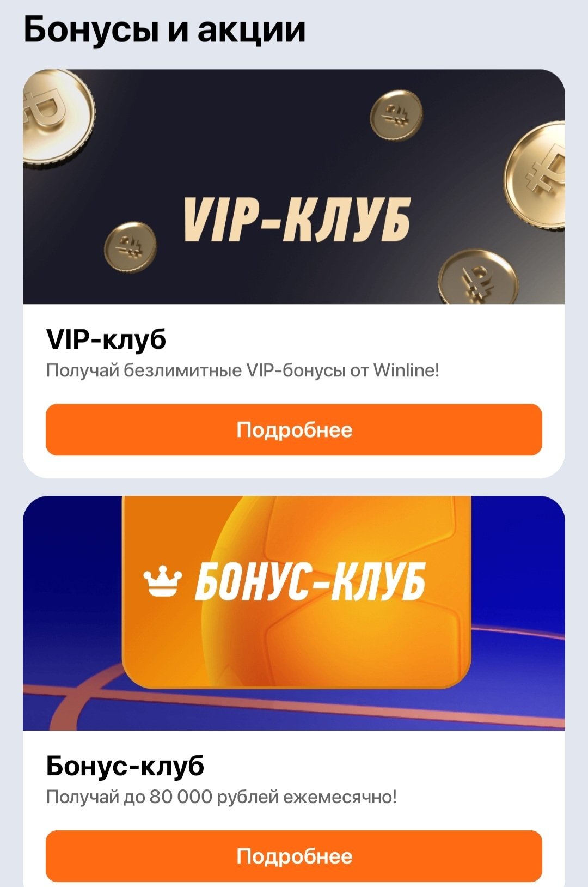The width and height of the screenshot is (588, 887).
Task: Click the large gold coin on right edge of VIP banner
Action: click(x=536, y=176)
